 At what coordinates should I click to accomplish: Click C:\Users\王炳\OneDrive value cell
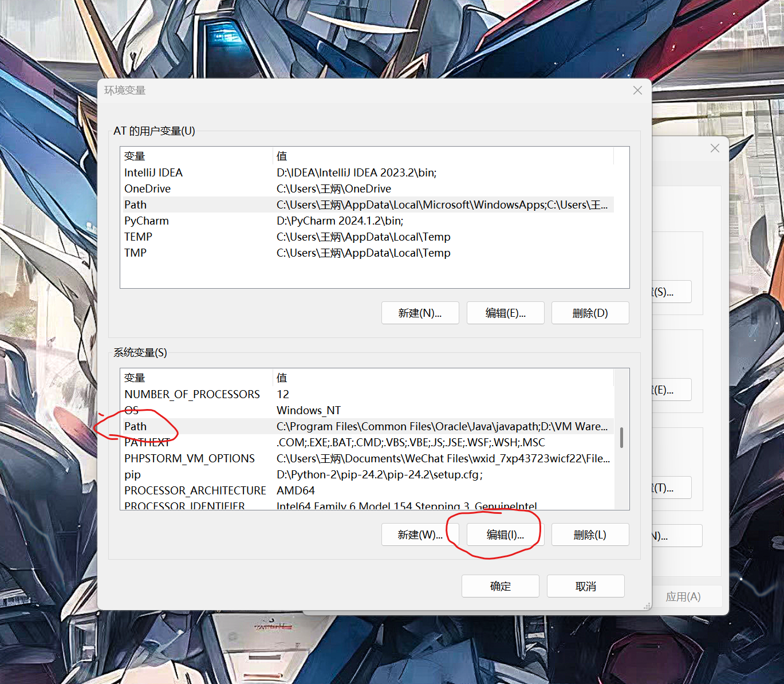[334, 188]
